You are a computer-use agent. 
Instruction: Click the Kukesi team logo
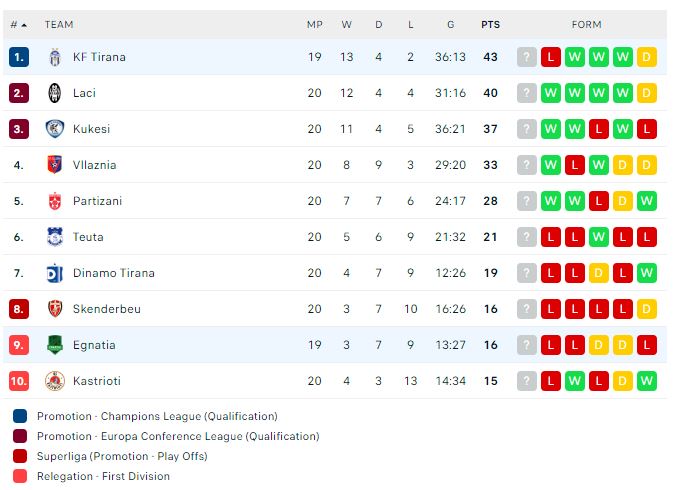pos(55,129)
